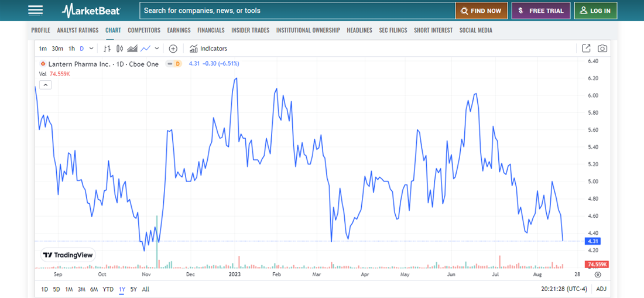Screen dimensions: 644x298
Task: Click the Free Trial button
Action: click(x=541, y=11)
